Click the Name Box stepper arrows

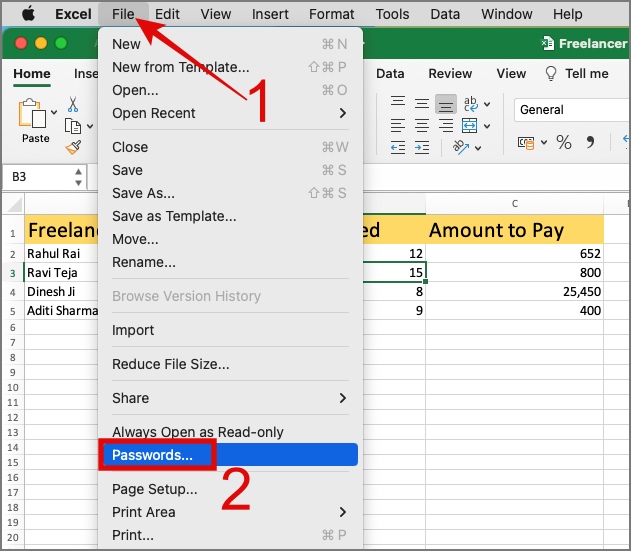[x=78, y=177]
